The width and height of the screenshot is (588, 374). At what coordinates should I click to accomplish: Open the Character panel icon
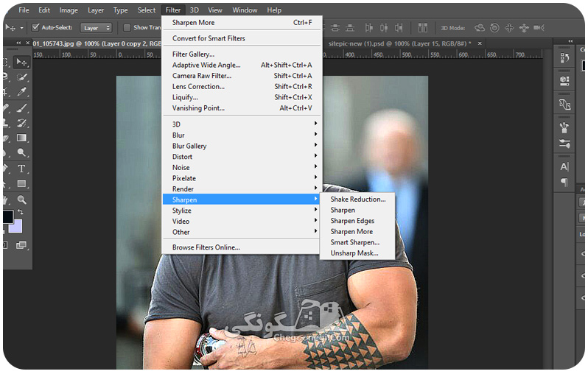pyautogui.click(x=564, y=167)
